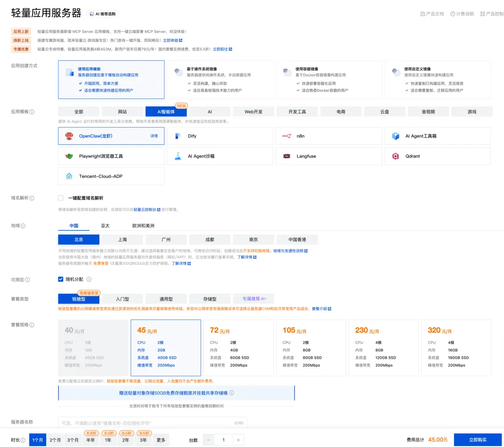Switch to 开发工具 template category
The image size is (504, 447).
297,112
